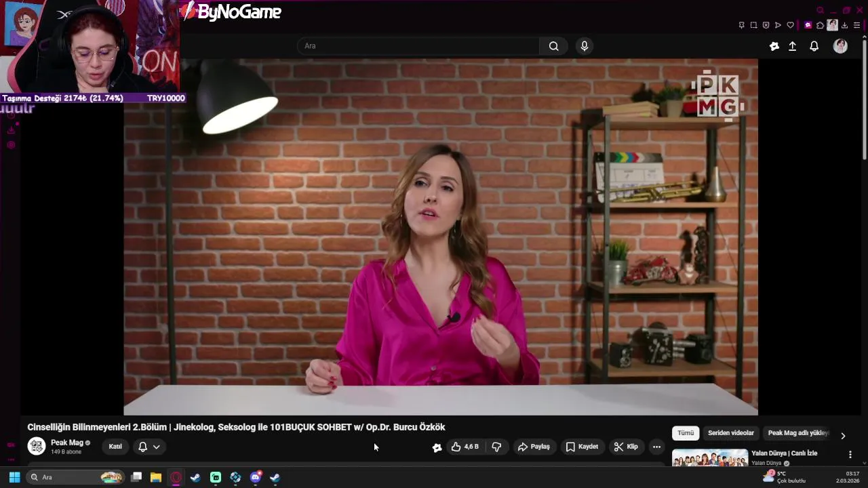Dislike the video with thumbs down
Screen dimensions: 868x488
[496, 447]
